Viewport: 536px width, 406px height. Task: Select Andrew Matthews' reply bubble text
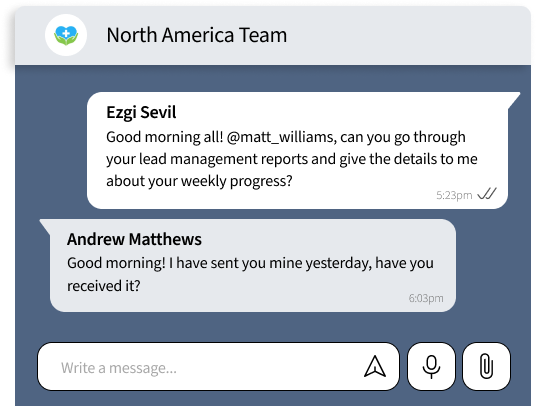(x=250, y=274)
